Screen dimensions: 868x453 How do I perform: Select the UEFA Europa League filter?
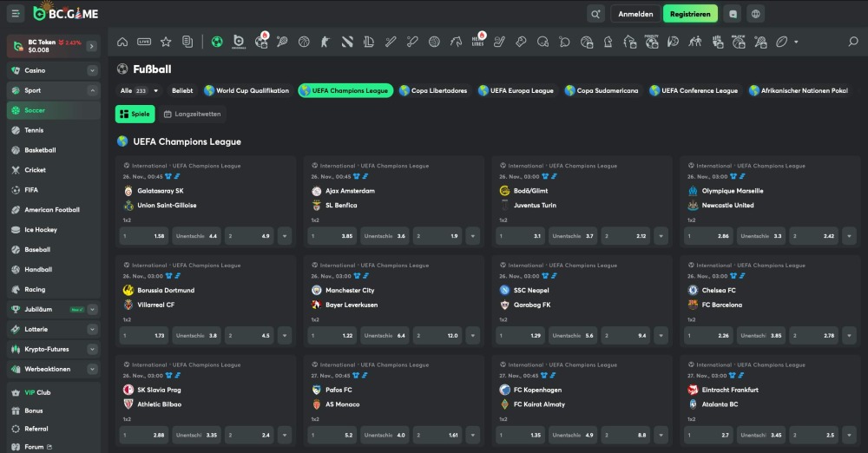pyautogui.click(x=516, y=90)
